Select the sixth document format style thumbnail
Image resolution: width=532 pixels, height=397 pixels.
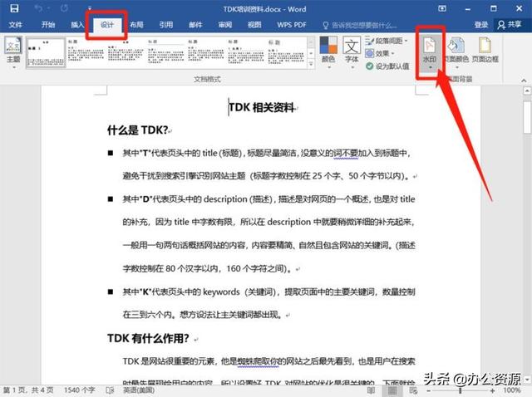click(x=246, y=52)
